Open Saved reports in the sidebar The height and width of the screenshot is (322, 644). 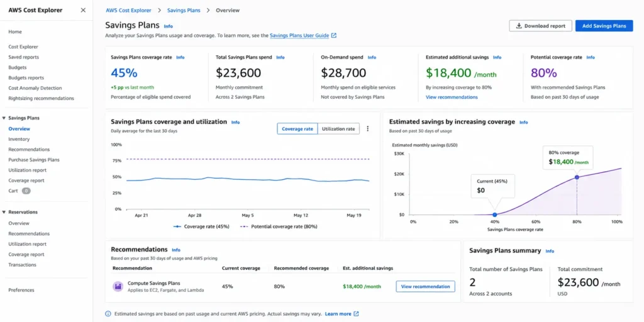[23, 57]
